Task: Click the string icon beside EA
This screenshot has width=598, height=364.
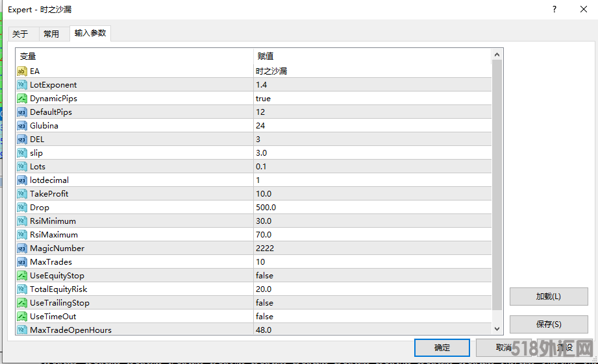Action: click(x=22, y=71)
